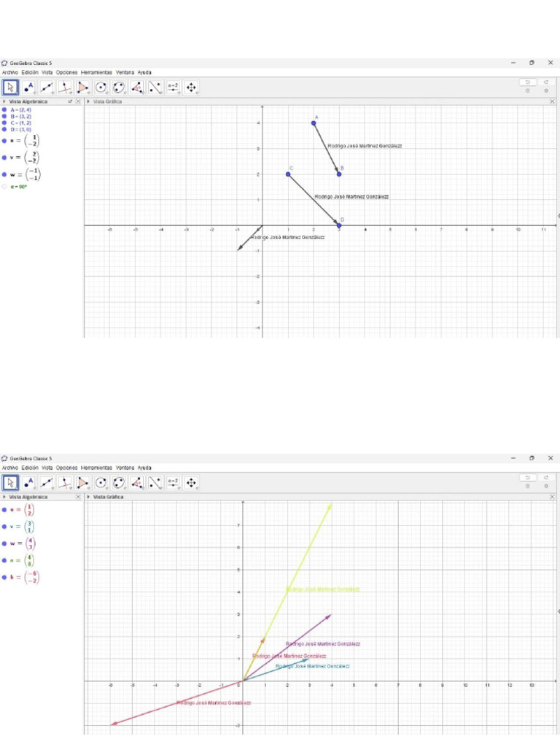The height and width of the screenshot is (747, 560).
Task: Select Perpendicular Line tool in upper GeoGebra window
Action: coord(65,88)
